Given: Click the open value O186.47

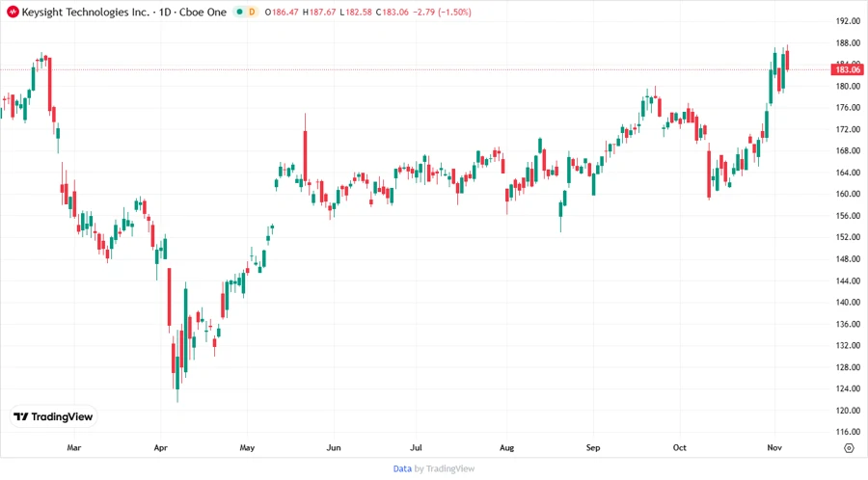Looking at the screenshot, I should coord(282,12).
